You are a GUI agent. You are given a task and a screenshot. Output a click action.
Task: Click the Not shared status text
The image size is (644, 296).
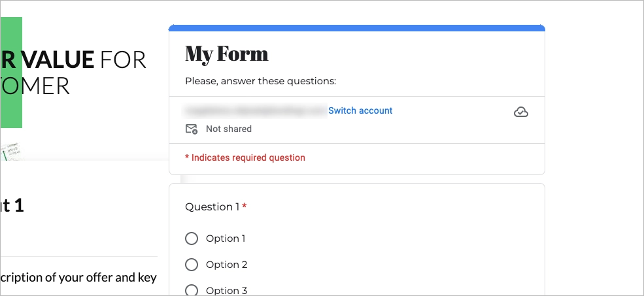tap(229, 129)
